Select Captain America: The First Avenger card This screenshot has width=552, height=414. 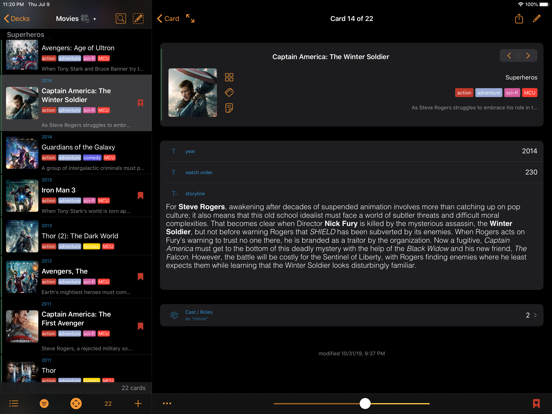[76, 326]
